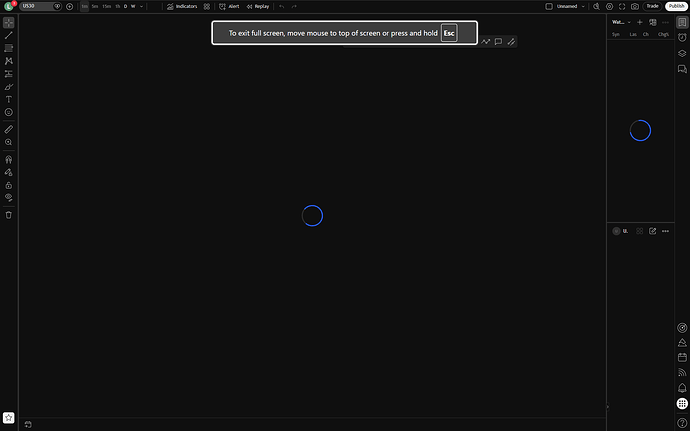The height and width of the screenshot is (431, 690).
Task: Toggle fullscreen mode icon
Action: coord(622,6)
